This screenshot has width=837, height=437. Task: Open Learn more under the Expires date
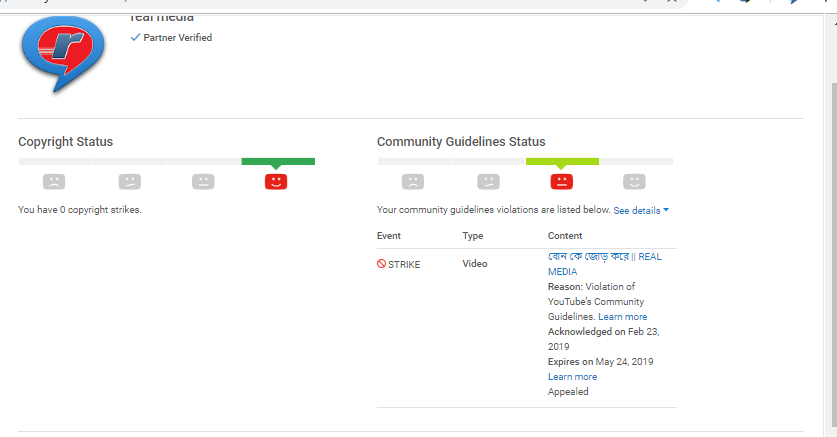click(x=572, y=377)
